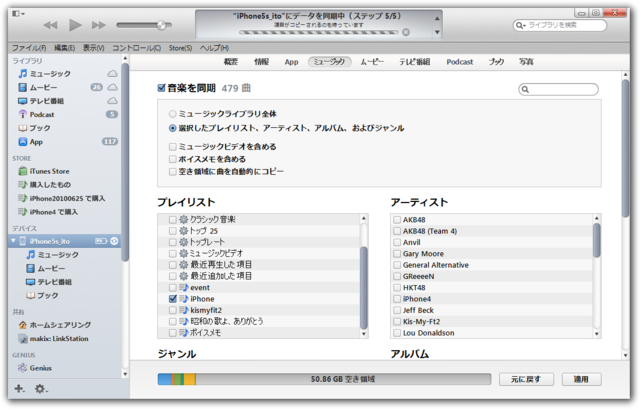The width and height of the screenshot is (640, 409).
Task: Switch to the テレビ番組 tab
Action: pos(415,62)
